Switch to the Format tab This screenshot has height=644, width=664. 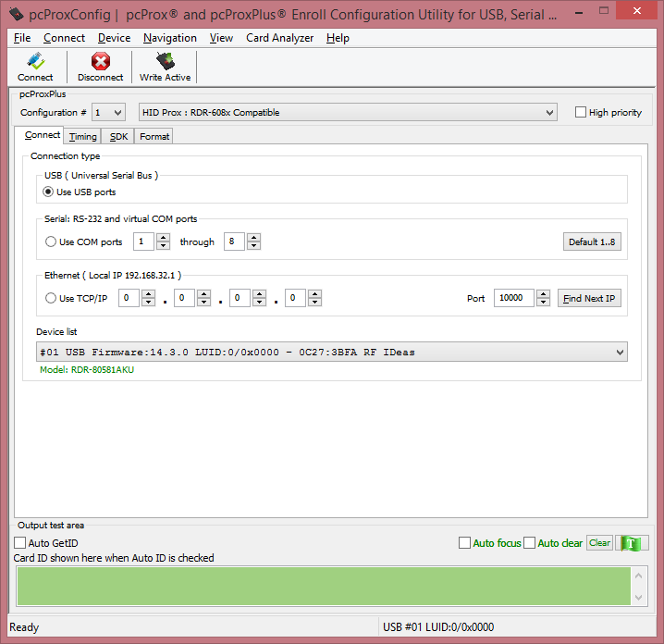point(154,136)
